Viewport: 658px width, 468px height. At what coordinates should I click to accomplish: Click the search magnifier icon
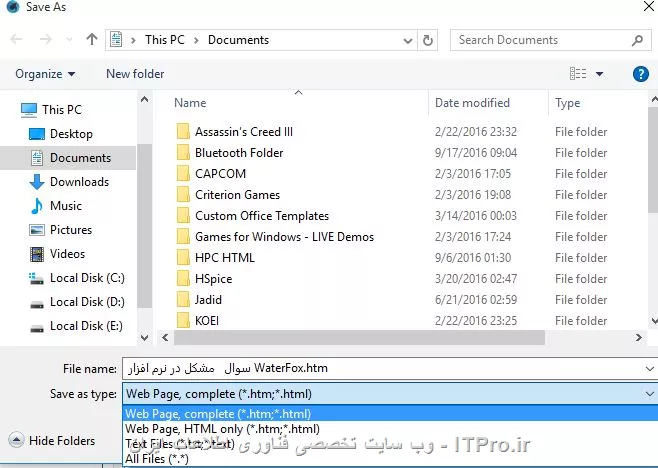pos(637,40)
